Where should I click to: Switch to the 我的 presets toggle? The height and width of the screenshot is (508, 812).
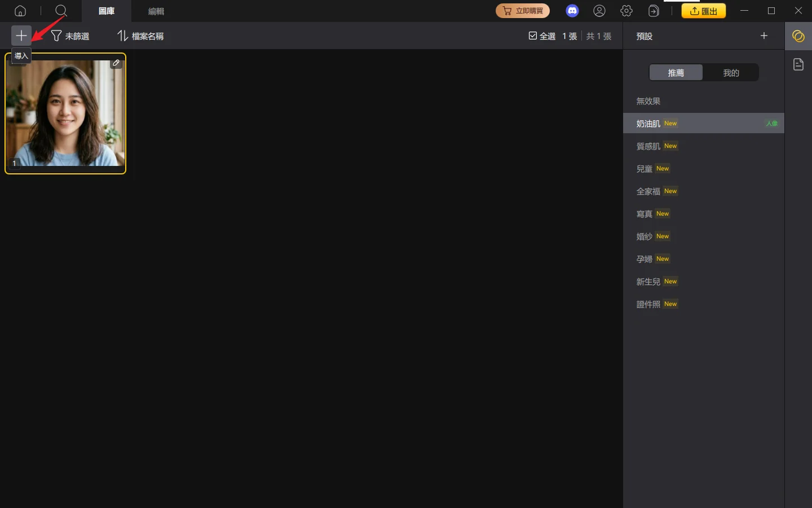pos(731,73)
